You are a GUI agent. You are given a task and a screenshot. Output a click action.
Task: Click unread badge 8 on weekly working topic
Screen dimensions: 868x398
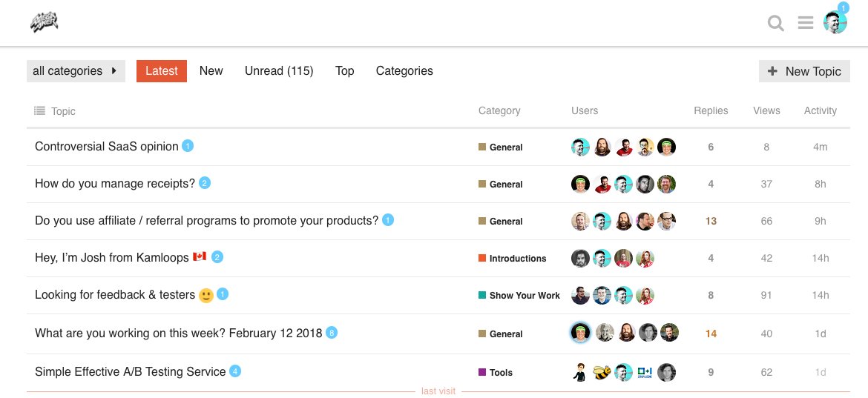[x=332, y=333]
